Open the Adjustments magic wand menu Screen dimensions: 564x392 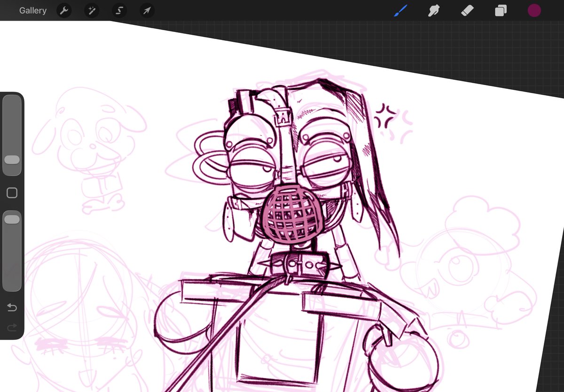[x=91, y=10]
